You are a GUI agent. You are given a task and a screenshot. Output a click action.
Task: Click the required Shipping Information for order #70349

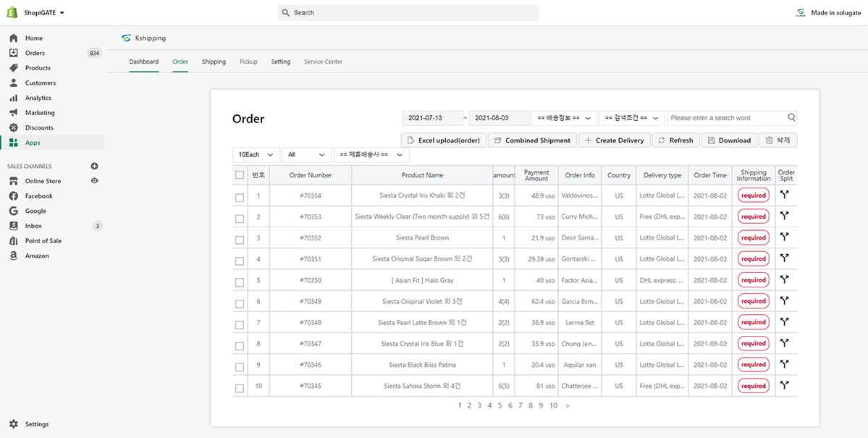[x=753, y=300]
